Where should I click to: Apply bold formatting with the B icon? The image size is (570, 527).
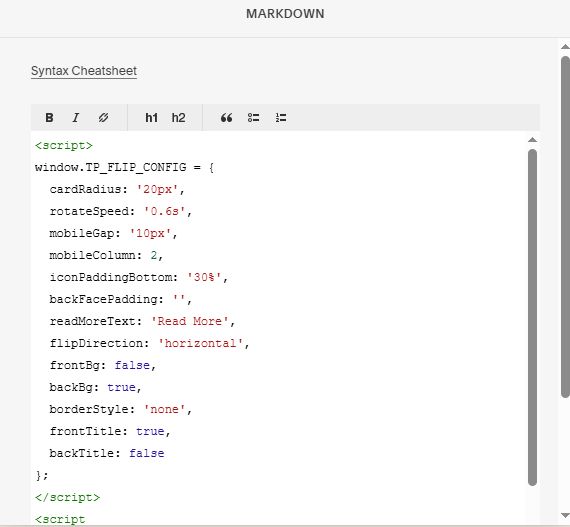click(x=49, y=118)
